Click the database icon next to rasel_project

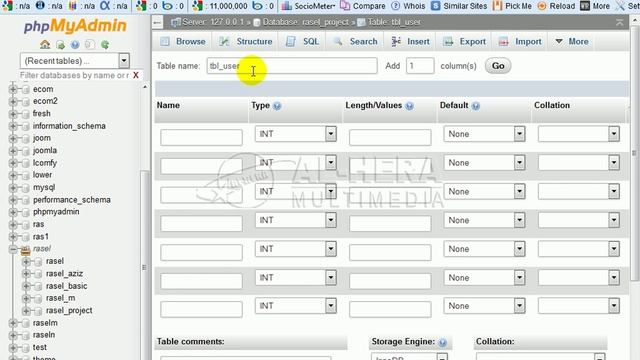[39, 311]
